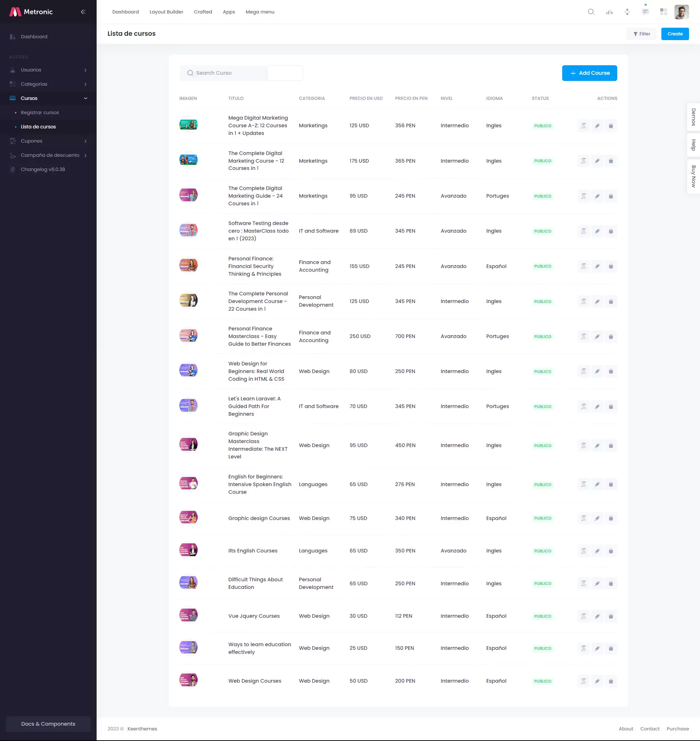This screenshot has height=741, width=700.
Task: Click the Filter button
Action: (641, 34)
